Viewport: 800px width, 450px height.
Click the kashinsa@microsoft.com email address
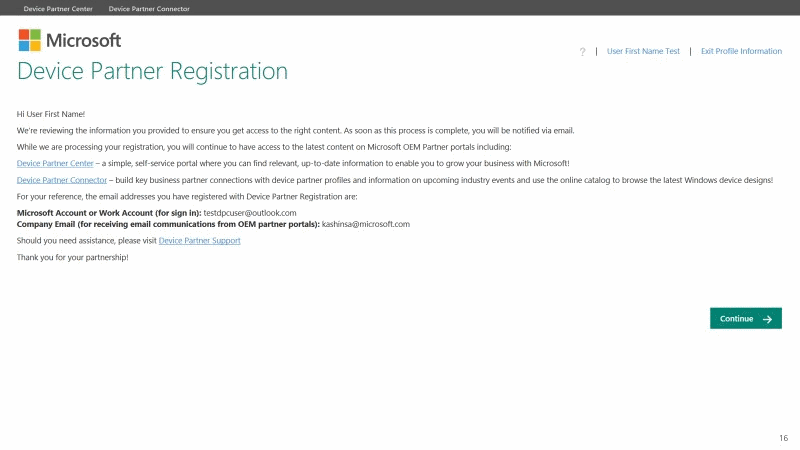click(x=366, y=224)
